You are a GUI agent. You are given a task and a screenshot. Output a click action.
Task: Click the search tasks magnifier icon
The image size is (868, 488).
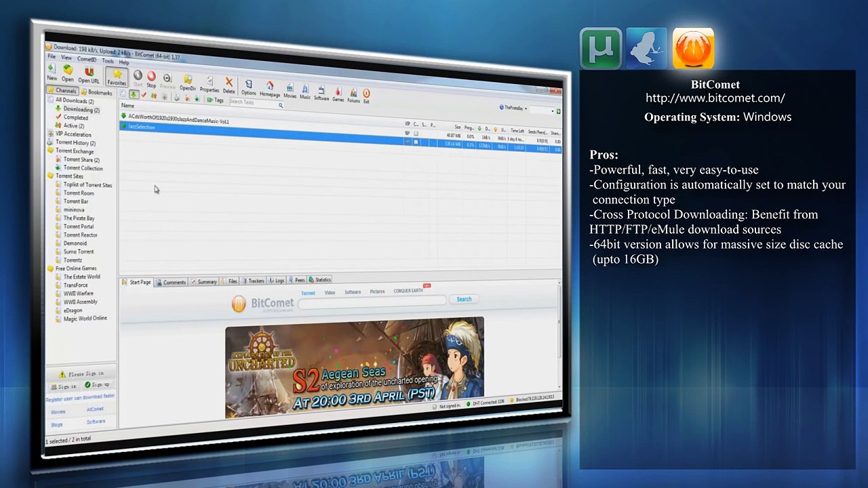280,104
